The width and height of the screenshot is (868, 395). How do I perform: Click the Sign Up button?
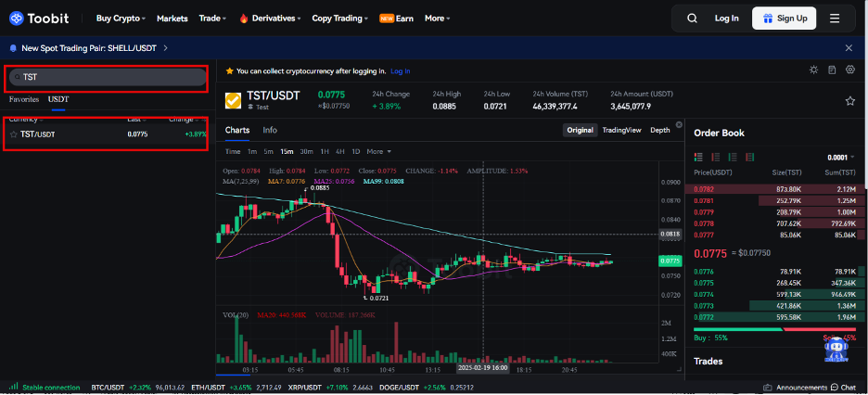tap(784, 19)
